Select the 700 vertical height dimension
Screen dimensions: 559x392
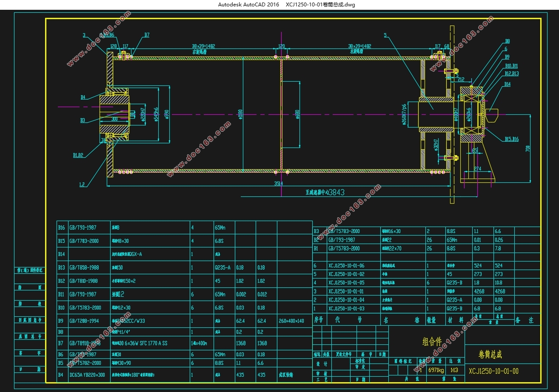coord(528,148)
